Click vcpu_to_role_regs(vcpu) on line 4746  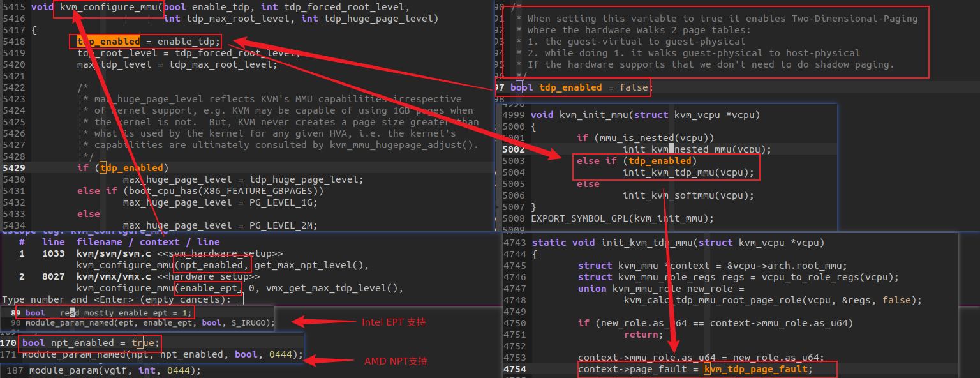833,277
